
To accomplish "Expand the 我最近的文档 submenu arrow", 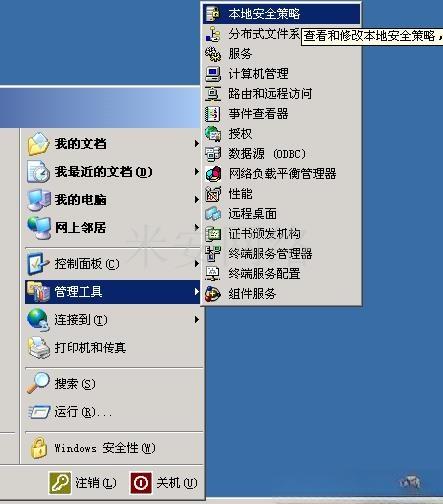I will (197, 172).
